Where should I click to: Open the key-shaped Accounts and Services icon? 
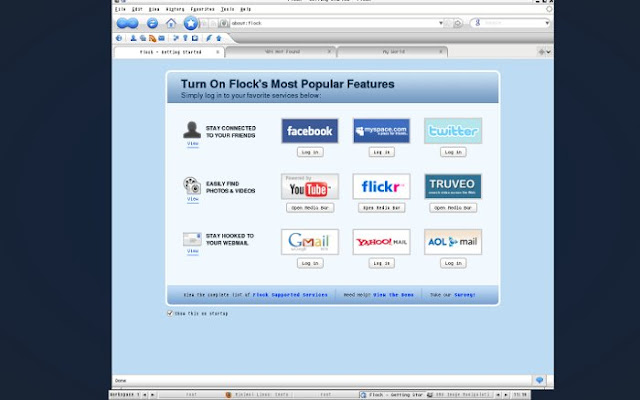(185, 38)
